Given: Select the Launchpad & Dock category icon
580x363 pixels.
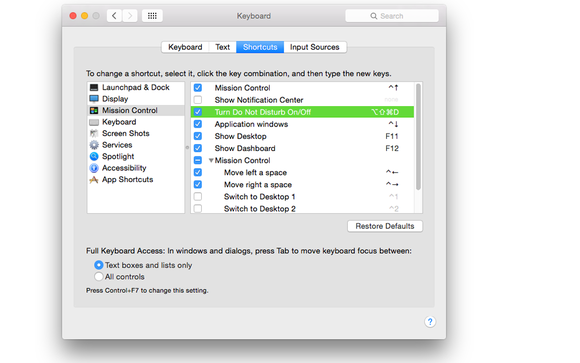Looking at the screenshot, I should click(x=94, y=87).
